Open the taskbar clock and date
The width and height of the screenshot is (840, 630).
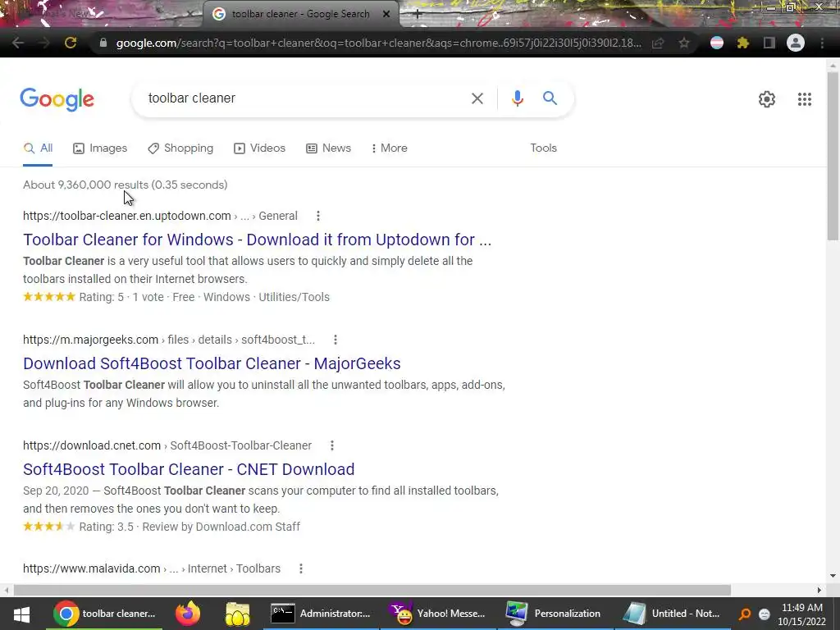click(x=802, y=614)
